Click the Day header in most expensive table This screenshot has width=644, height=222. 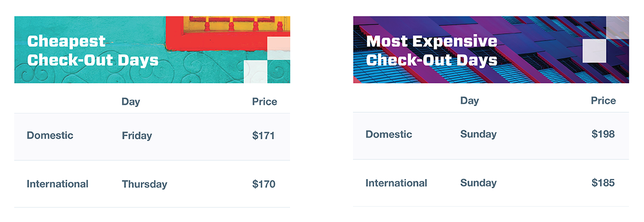469,100
